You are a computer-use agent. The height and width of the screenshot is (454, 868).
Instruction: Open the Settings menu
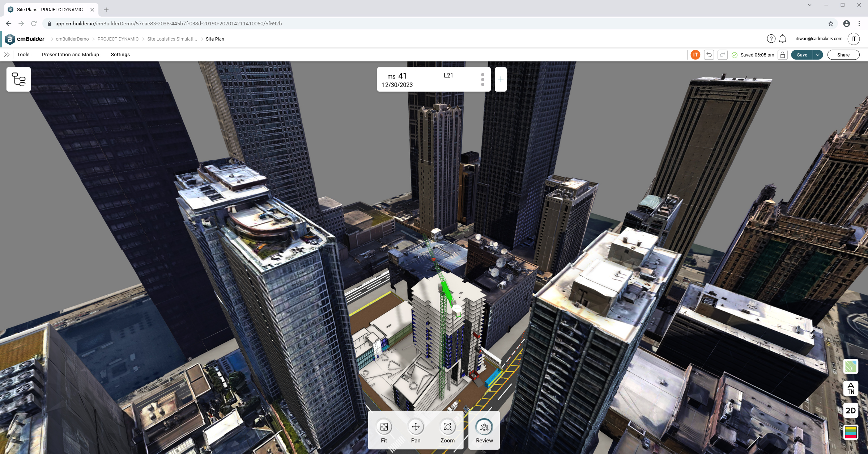pos(120,55)
